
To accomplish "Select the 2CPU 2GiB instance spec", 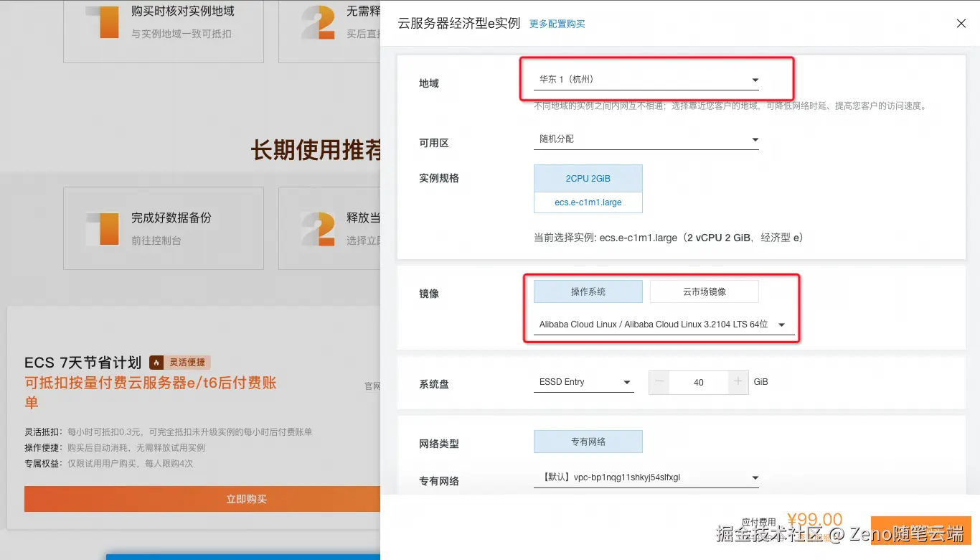I will [x=588, y=179].
